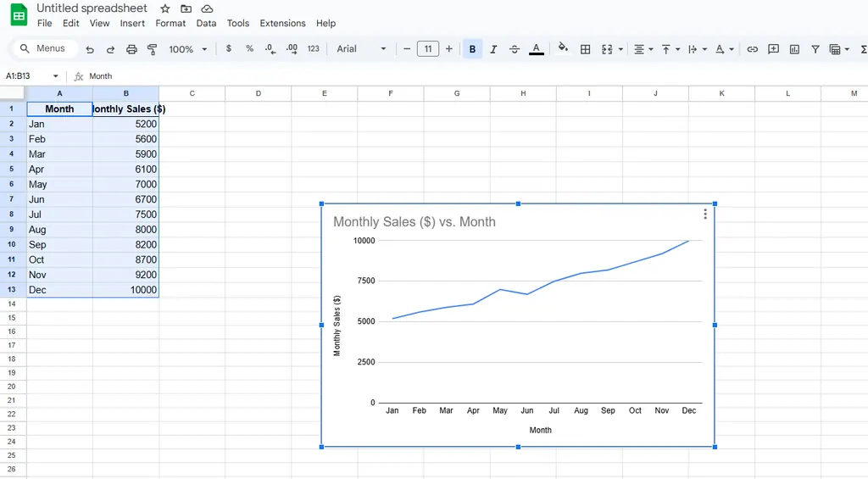The width and height of the screenshot is (868, 479).
Task: Click the Undo arrow icon
Action: point(90,49)
